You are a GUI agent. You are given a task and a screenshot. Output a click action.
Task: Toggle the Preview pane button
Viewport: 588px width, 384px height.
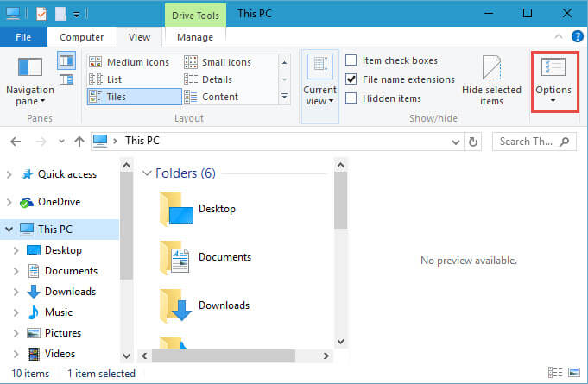pyautogui.click(x=66, y=60)
